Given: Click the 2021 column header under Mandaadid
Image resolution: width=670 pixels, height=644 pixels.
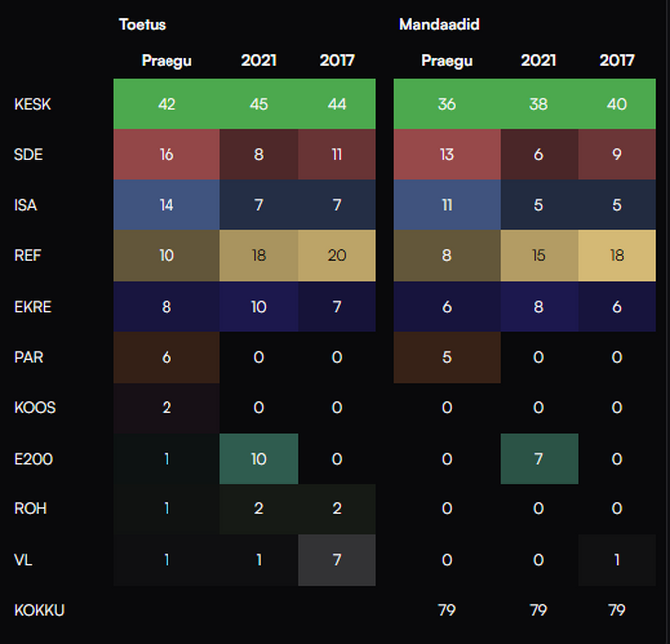Looking at the screenshot, I should [539, 61].
